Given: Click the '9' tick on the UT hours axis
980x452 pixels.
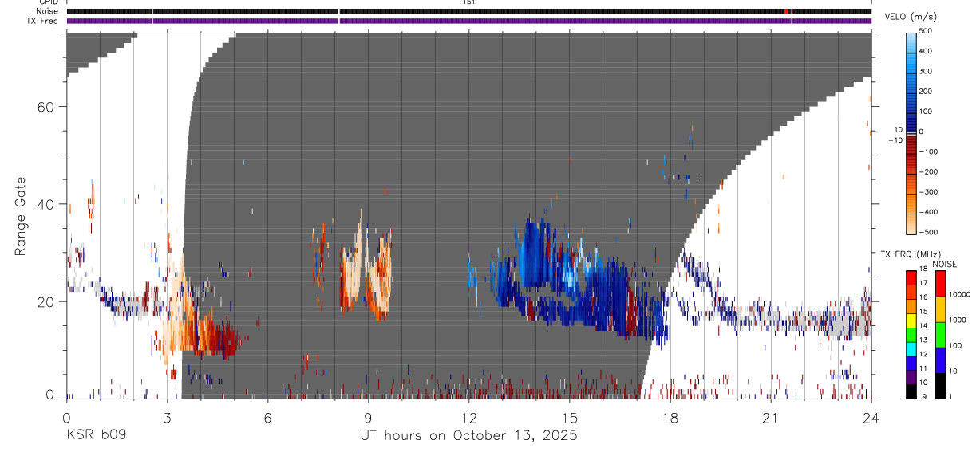Looking at the screenshot, I should [x=368, y=417].
